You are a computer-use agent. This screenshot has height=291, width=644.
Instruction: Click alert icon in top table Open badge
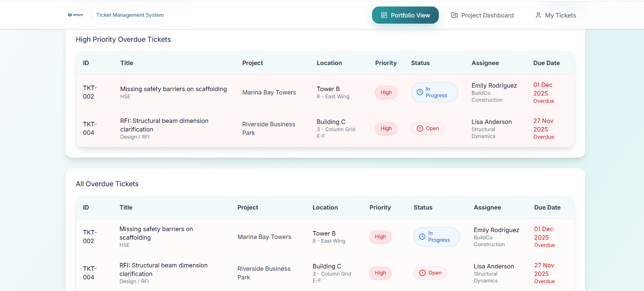pos(420,128)
